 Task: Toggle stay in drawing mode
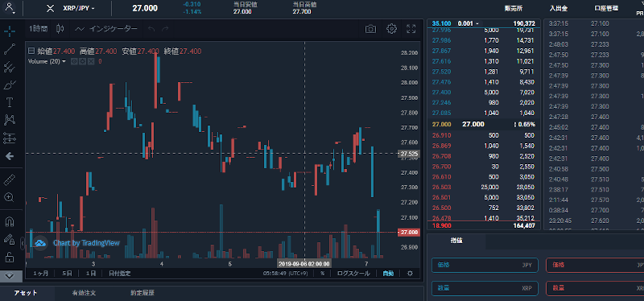pyautogui.click(x=10, y=239)
